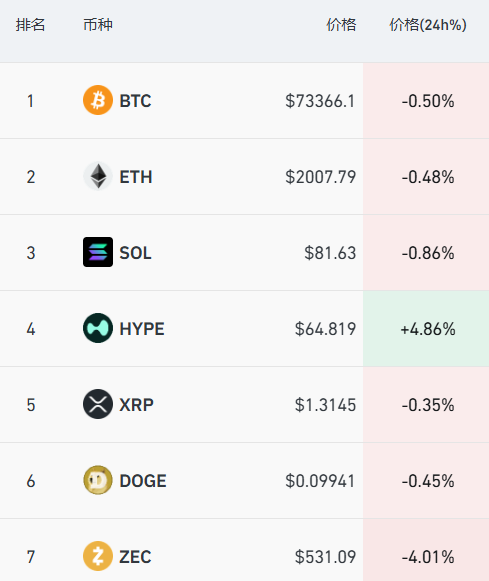Open the BTC coin name link
The image size is (489, 581).
click(x=135, y=101)
